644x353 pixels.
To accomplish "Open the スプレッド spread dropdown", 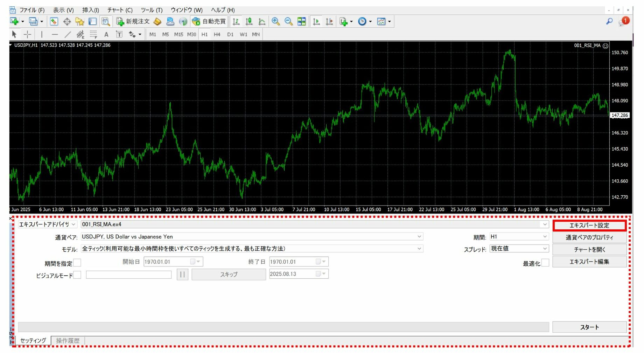I will [545, 249].
